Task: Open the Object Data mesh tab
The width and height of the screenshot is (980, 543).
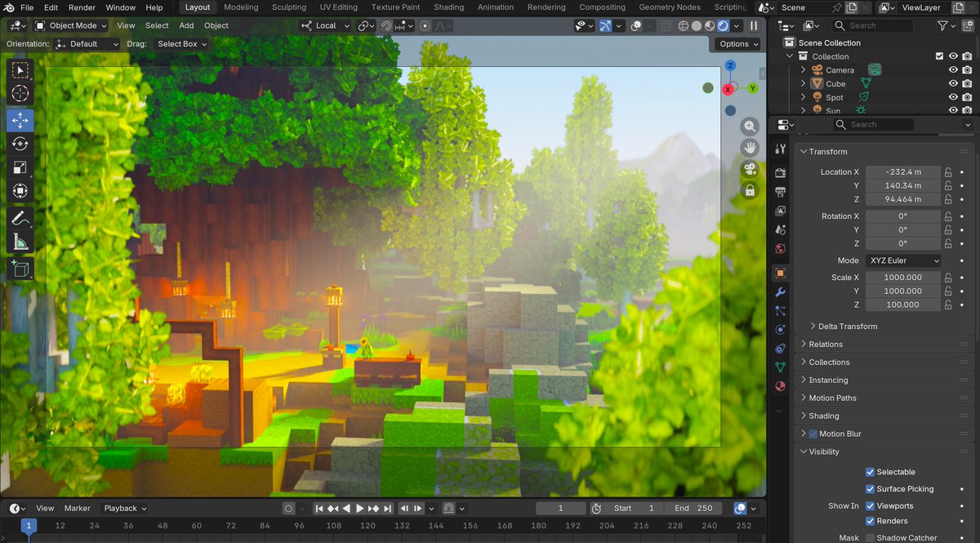Action: point(780,367)
